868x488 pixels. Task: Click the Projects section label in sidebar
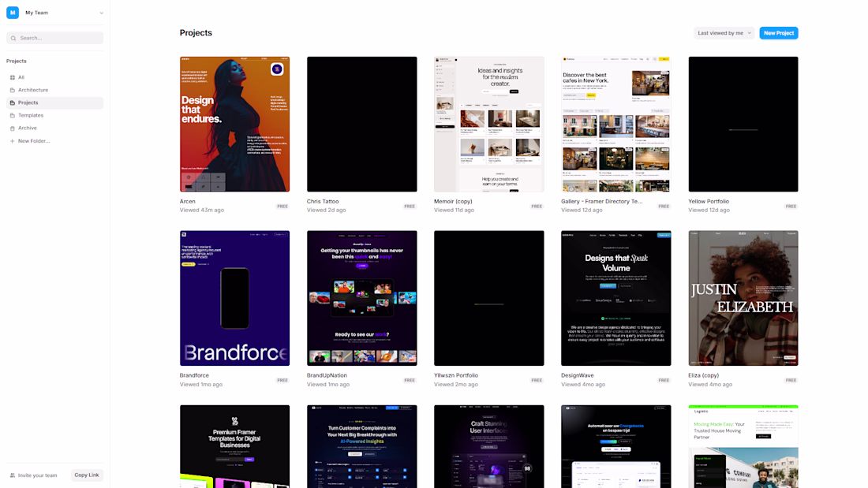point(17,61)
